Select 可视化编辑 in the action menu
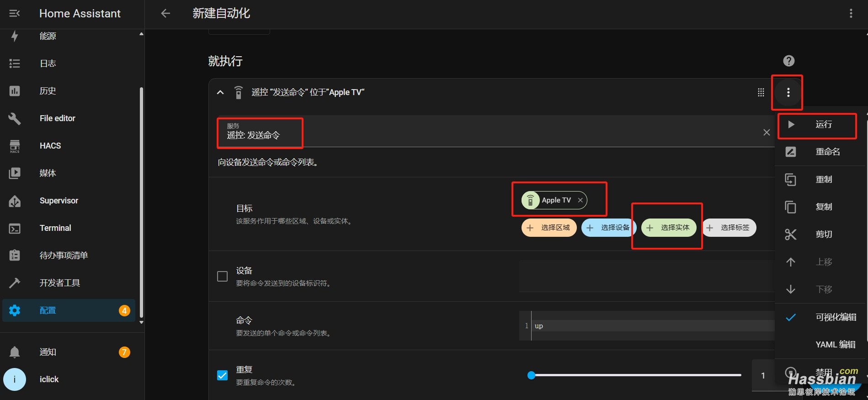868x400 pixels. (821, 317)
